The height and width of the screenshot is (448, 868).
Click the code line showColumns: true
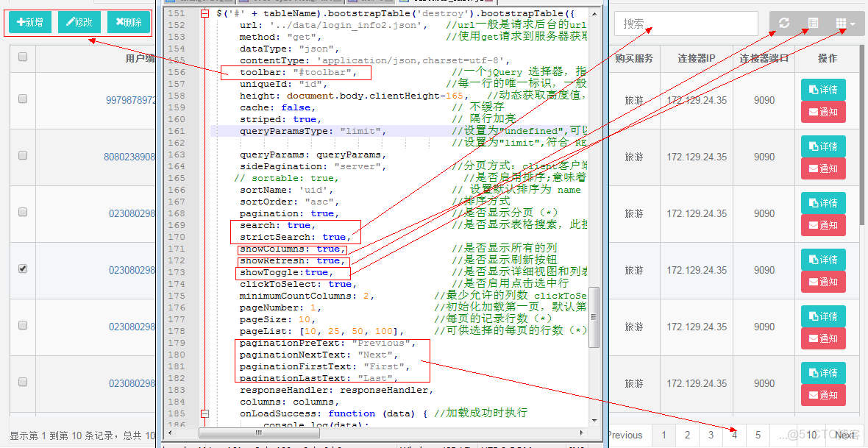(x=292, y=249)
